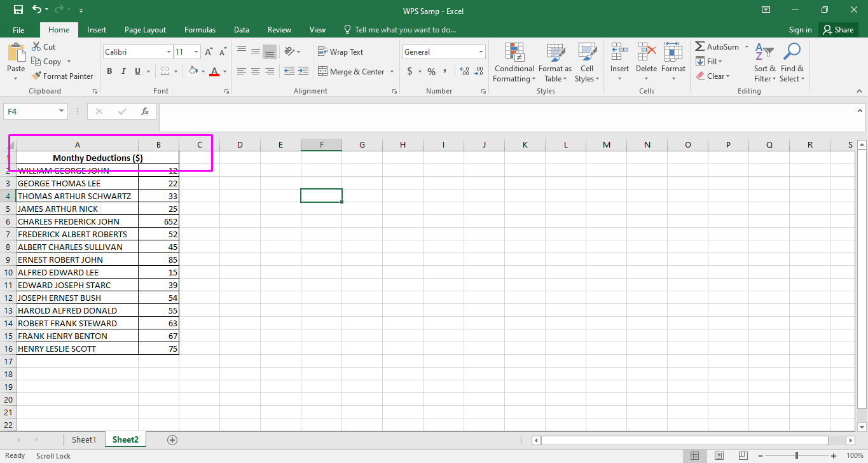The width and height of the screenshot is (868, 463).
Task: Click the Sign in link
Action: tap(799, 29)
